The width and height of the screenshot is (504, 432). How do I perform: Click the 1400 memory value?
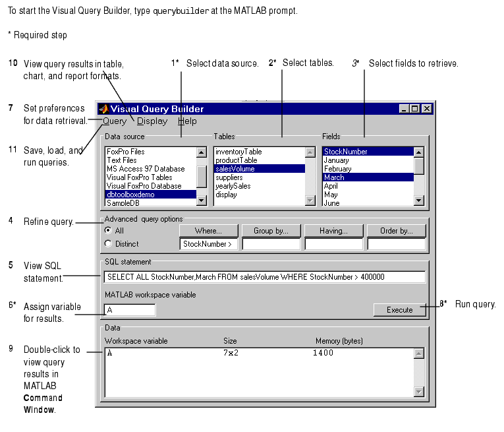pyautogui.click(x=323, y=353)
